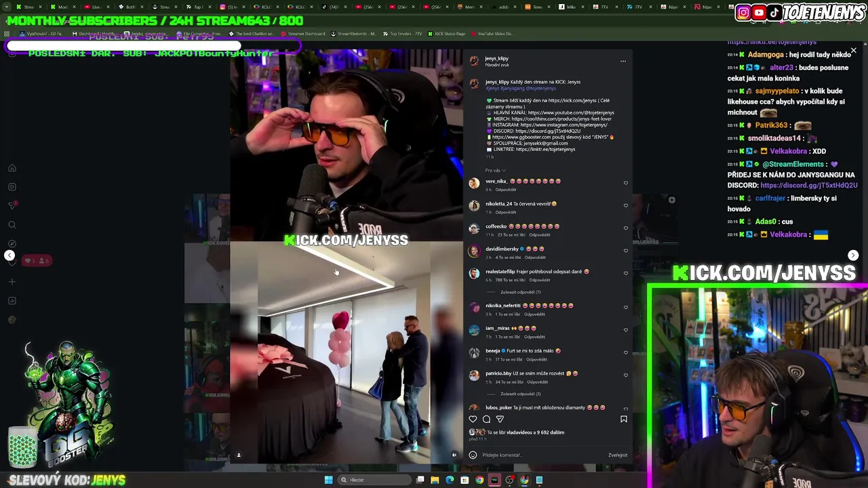Like davidlimbersky comment with heart

click(625, 251)
